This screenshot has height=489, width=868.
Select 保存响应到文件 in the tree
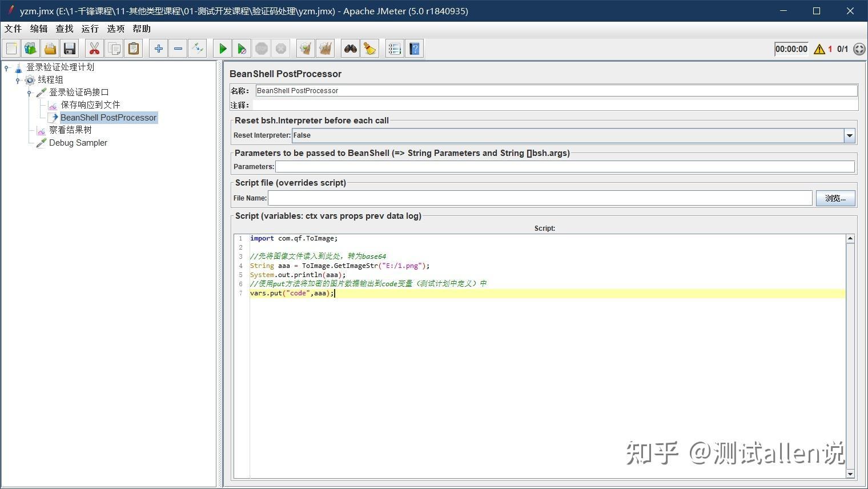[x=90, y=105]
